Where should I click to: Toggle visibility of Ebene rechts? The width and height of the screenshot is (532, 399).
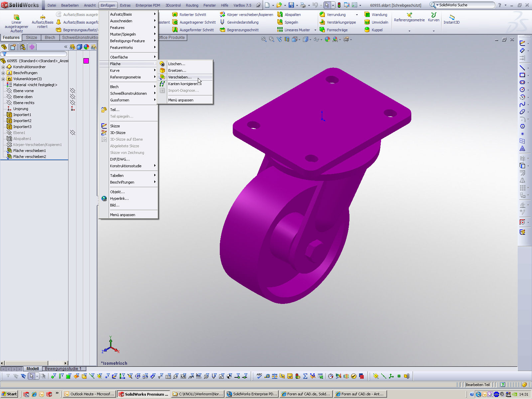pyautogui.click(x=72, y=103)
